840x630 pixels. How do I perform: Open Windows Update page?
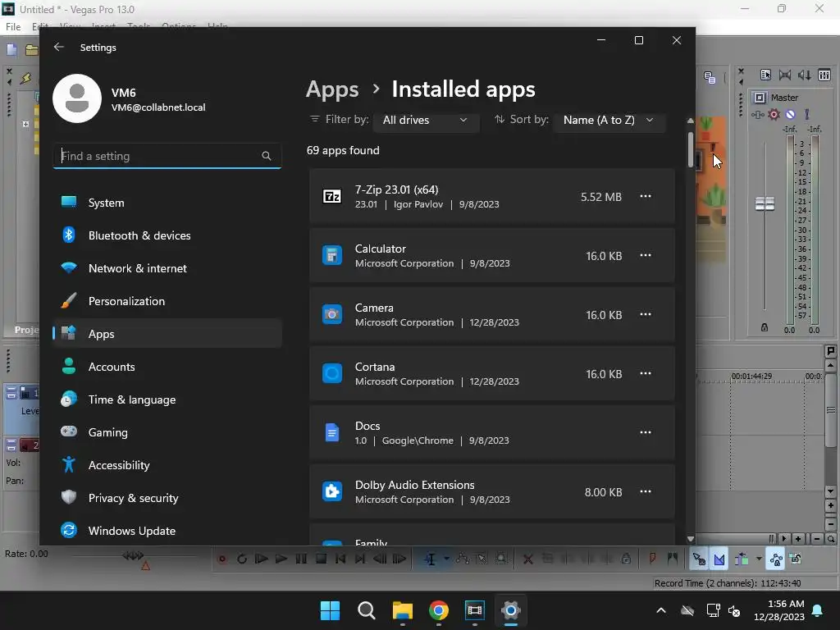(167, 531)
